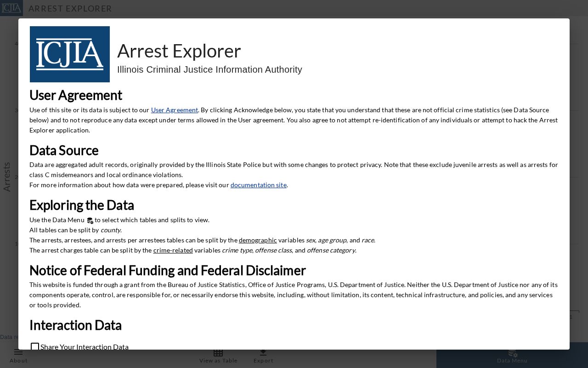
Task: Click the Interaction Data heading
Action: click(75, 325)
